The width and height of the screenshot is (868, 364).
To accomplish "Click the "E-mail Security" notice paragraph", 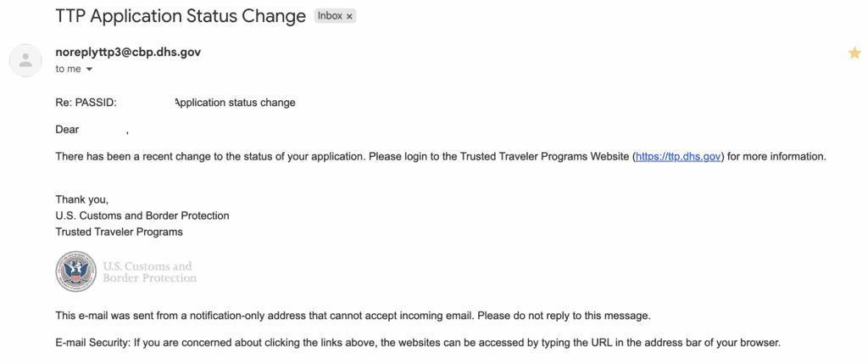I will (417, 344).
